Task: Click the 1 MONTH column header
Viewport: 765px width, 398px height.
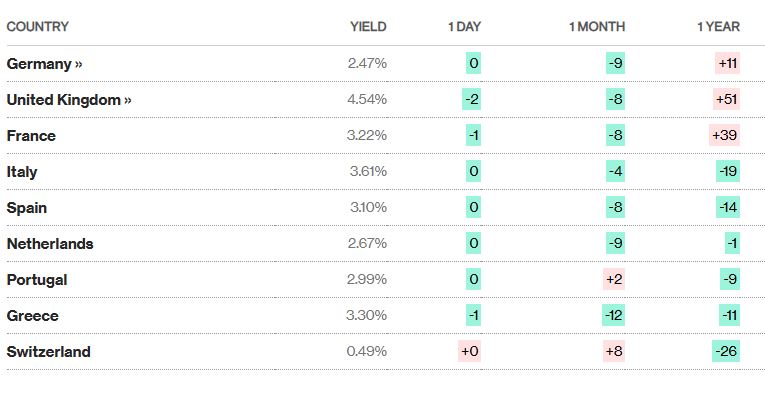Action: (x=597, y=26)
